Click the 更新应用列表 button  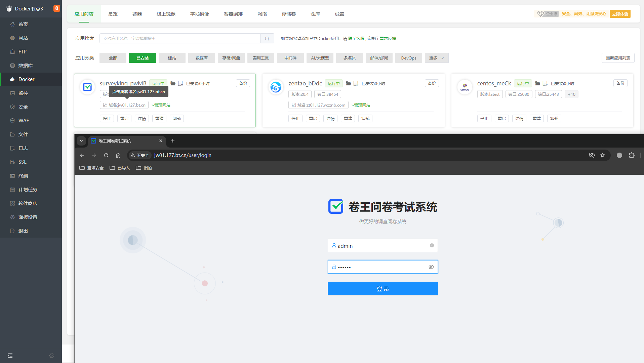tap(618, 58)
